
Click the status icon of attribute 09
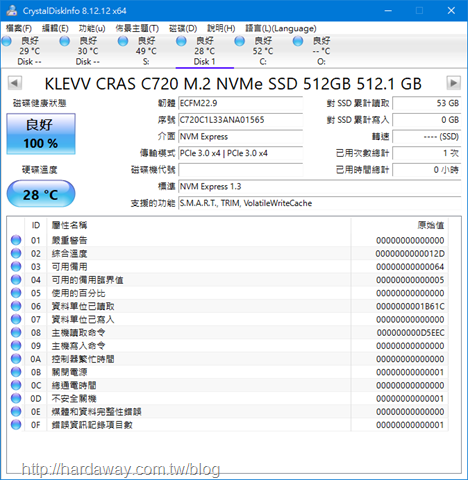[16, 346]
